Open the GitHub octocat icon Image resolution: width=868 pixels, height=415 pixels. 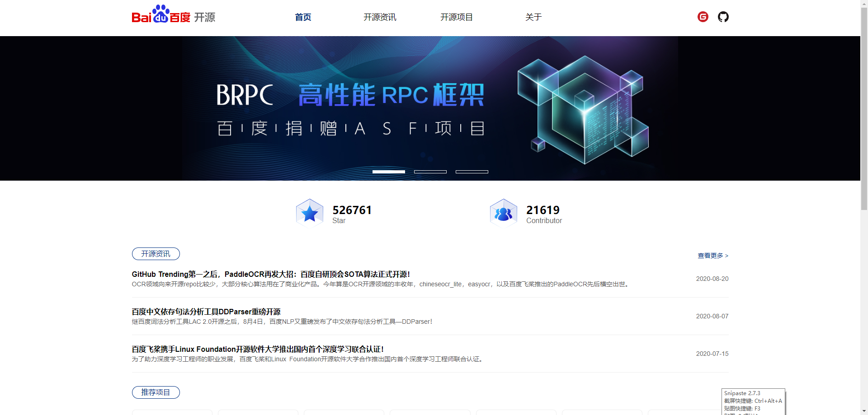point(723,17)
